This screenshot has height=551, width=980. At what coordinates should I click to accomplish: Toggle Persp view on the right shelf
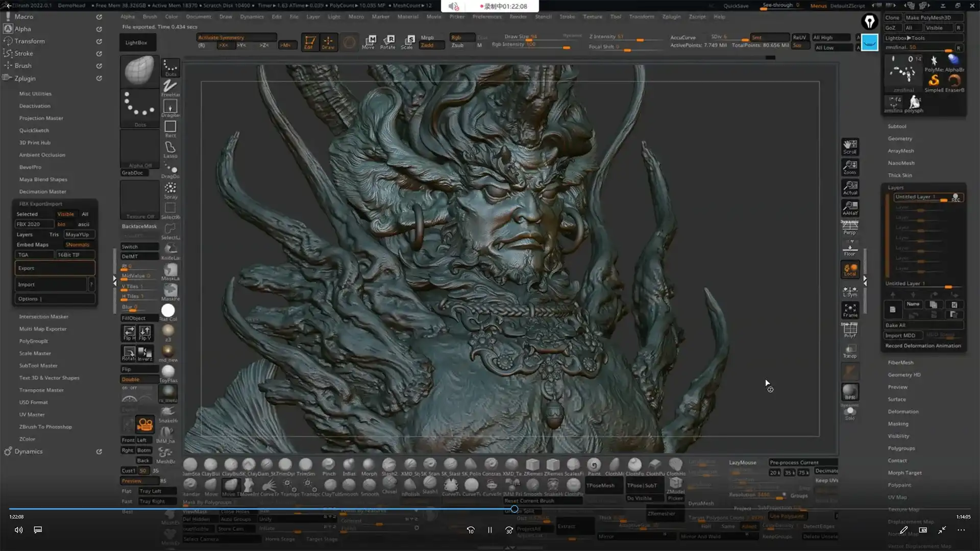pos(849,226)
